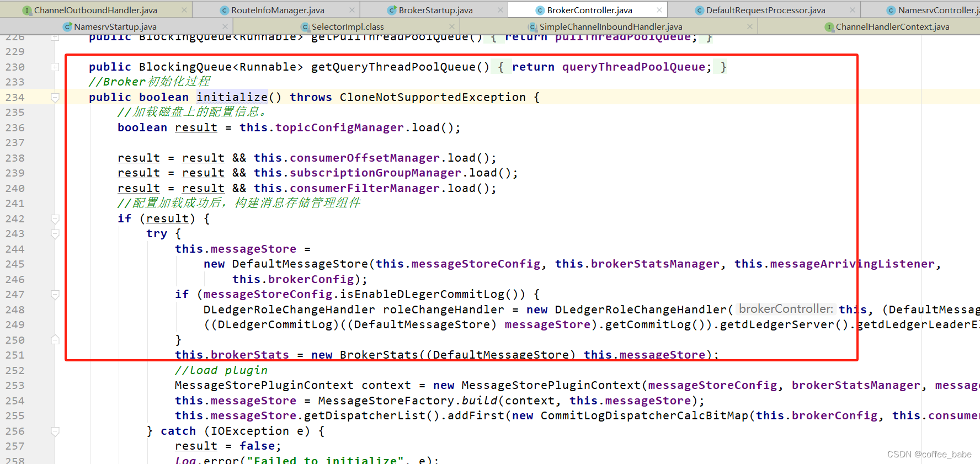Click consumerOffsetManager in line 238
Screen dimensions: 980x464
click(x=365, y=158)
